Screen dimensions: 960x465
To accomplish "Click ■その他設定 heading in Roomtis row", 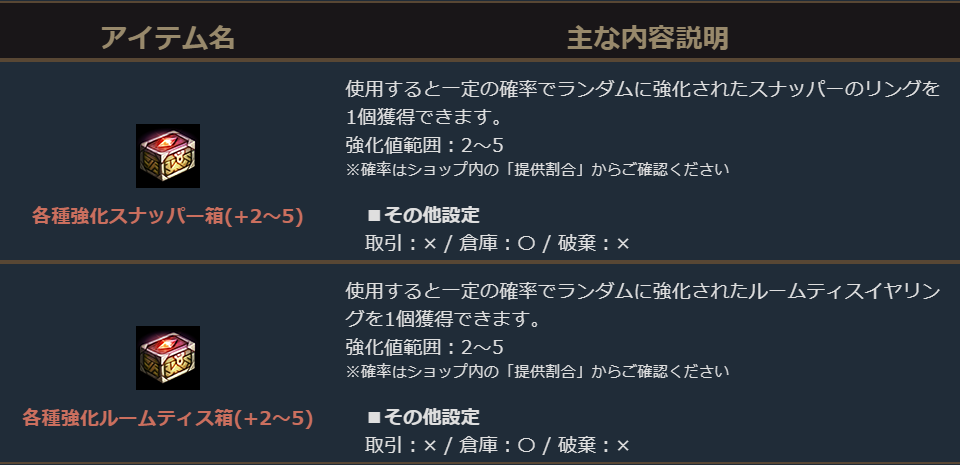I will [x=423, y=417].
